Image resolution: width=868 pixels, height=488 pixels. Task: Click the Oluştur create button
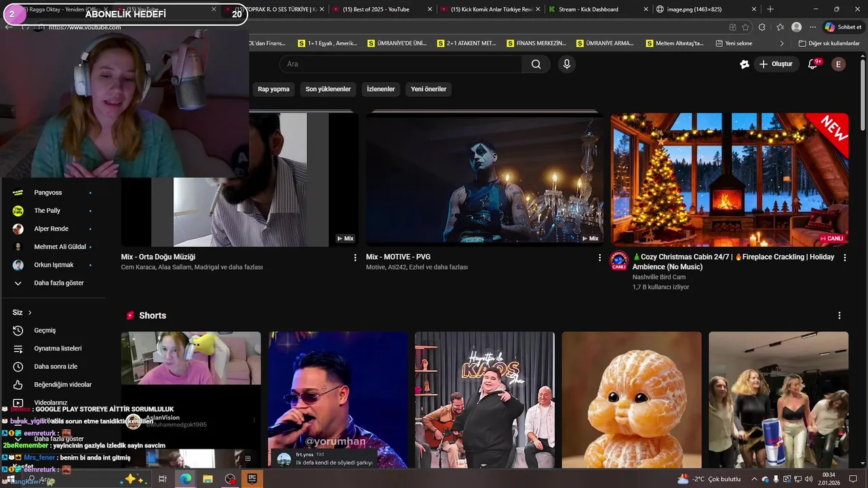776,64
